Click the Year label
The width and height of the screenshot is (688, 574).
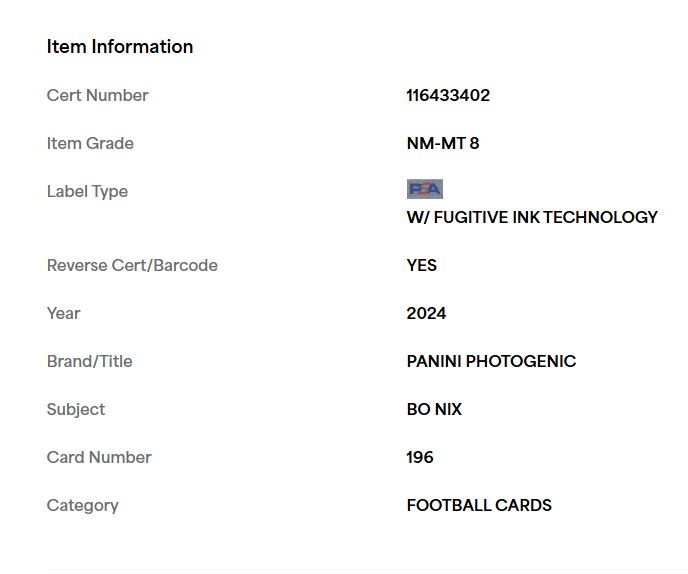coord(63,313)
